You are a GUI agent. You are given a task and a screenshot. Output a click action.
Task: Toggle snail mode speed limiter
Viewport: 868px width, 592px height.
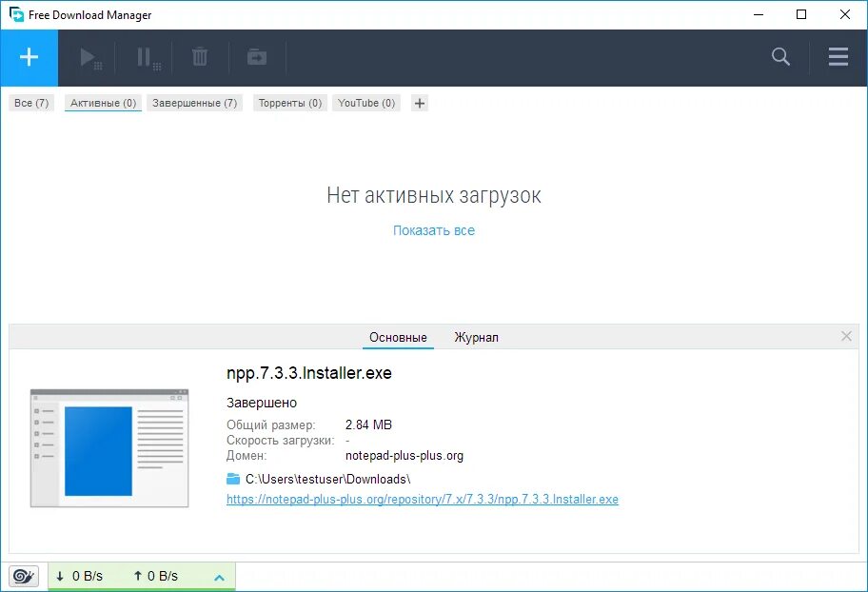click(x=24, y=577)
